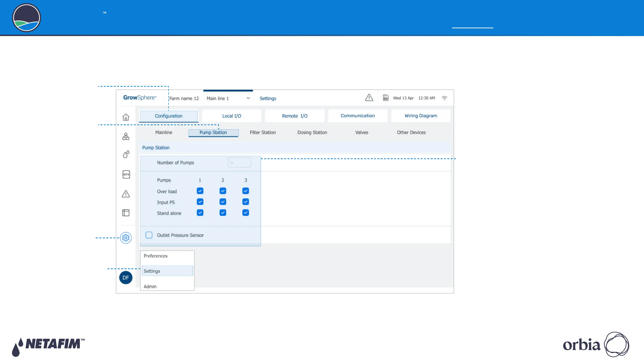Image resolution: width=644 pixels, height=362 pixels.
Task: Click the Wi-Fi signal icon
Action: point(444,98)
